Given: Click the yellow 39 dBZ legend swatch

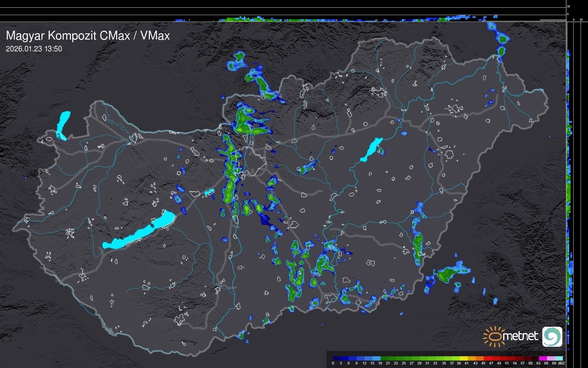Looking at the screenshot, I should pyautogui.click(x=463, y=358).
